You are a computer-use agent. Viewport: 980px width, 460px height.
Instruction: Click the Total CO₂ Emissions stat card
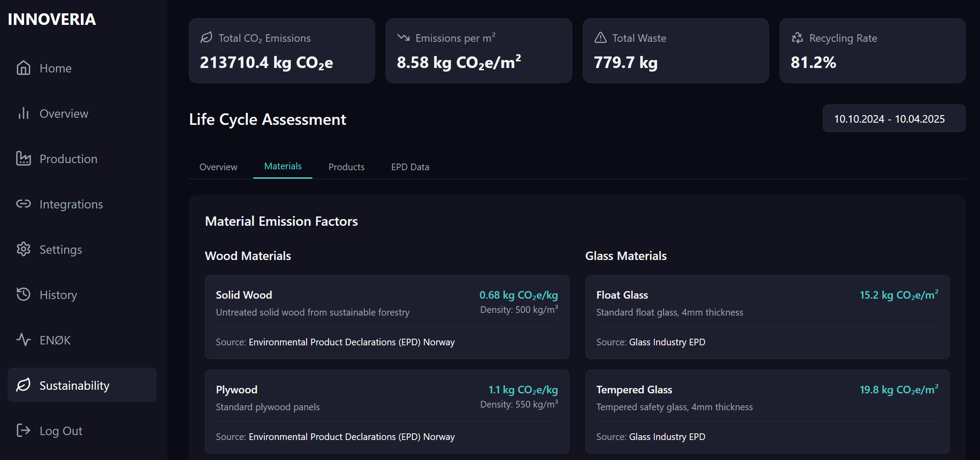coord(282,51)
